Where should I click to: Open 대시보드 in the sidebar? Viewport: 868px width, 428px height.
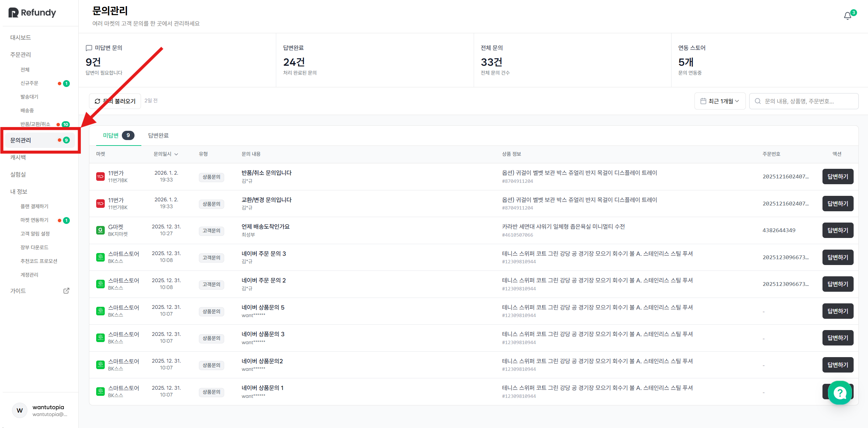21,37
